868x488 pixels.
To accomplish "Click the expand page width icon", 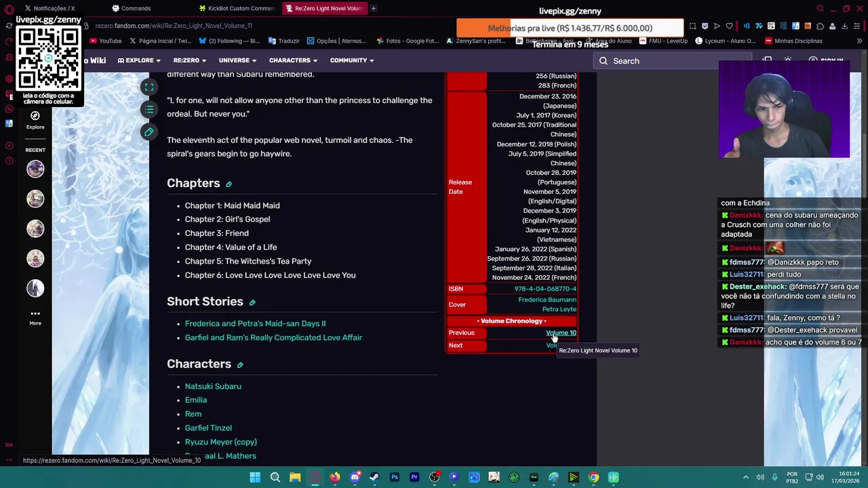I will (149, 87).
